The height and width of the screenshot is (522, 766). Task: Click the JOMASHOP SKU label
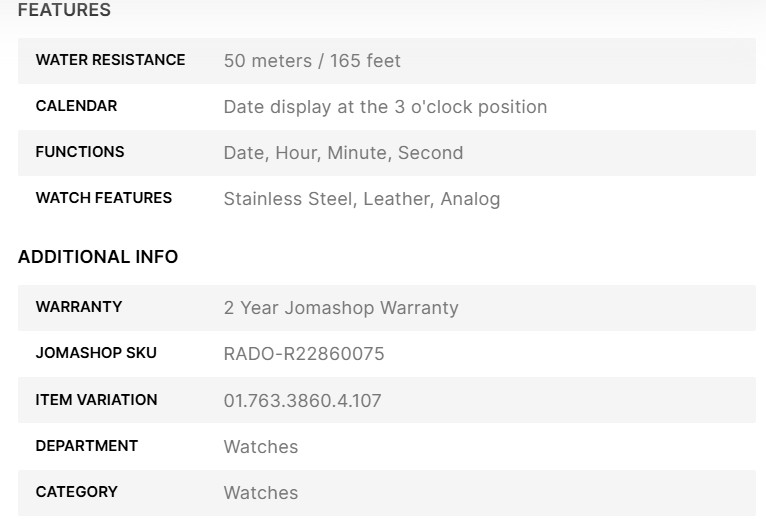click(x=96, y=353)
